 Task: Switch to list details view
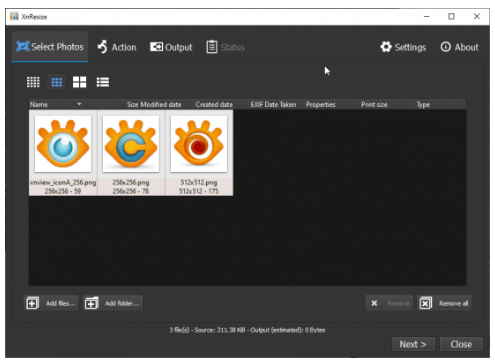point(103,82)
